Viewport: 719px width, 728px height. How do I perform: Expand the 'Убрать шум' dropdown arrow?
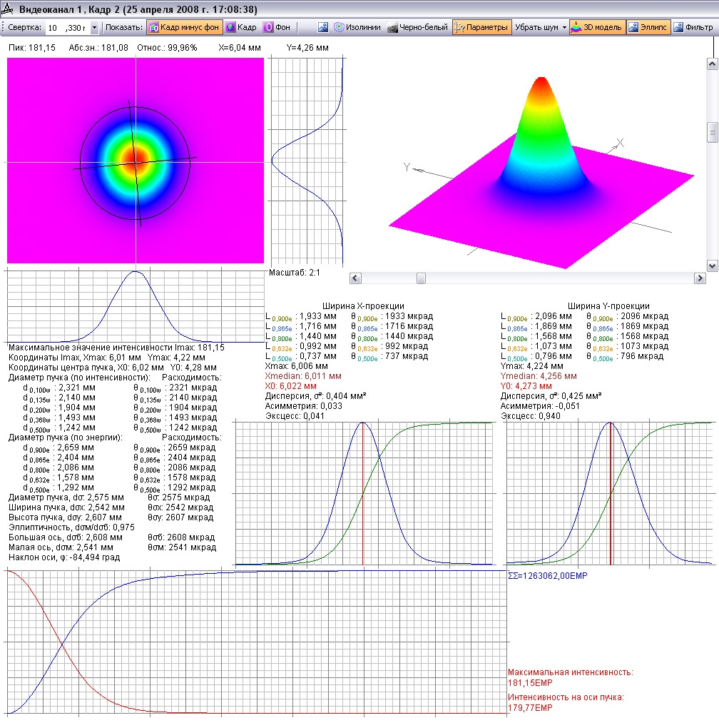[564, 28]
